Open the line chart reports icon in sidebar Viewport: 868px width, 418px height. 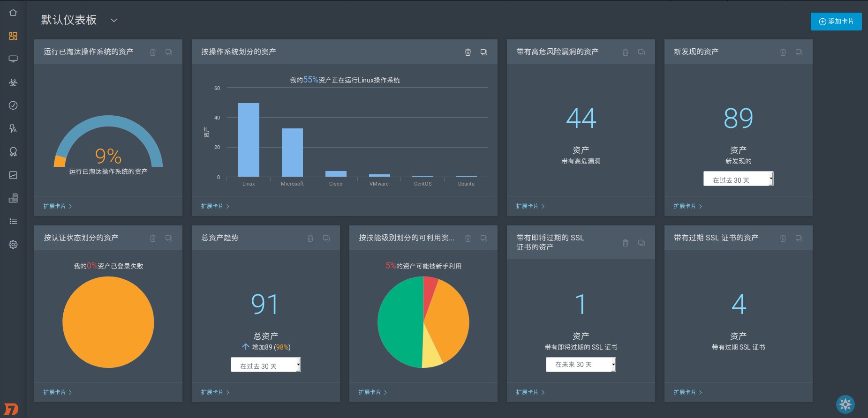[x=13, y=175]
